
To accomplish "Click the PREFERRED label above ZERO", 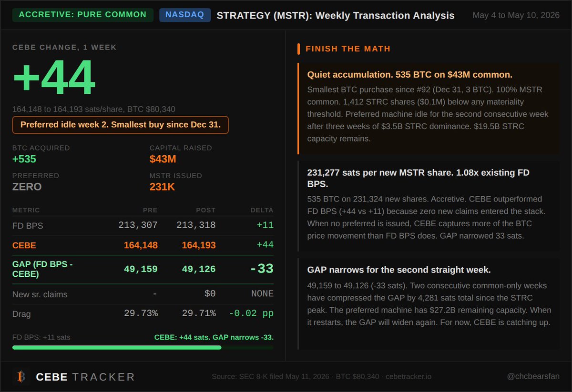I will (x=36, y=175).
